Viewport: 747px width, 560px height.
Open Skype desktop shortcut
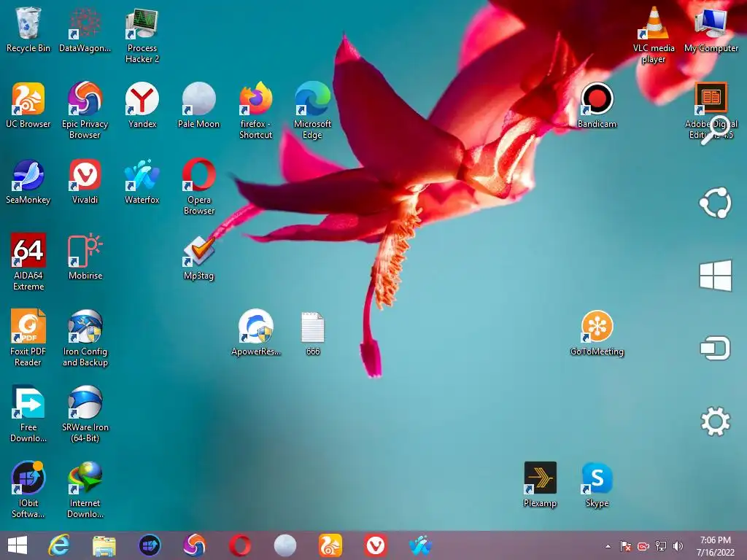click(x=597, y=484)
